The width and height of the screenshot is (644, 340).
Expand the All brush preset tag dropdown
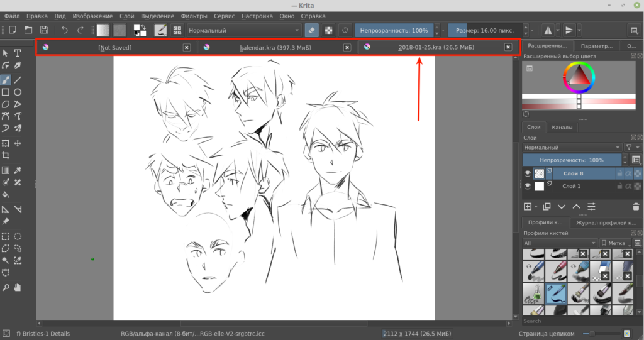[559, 243]
